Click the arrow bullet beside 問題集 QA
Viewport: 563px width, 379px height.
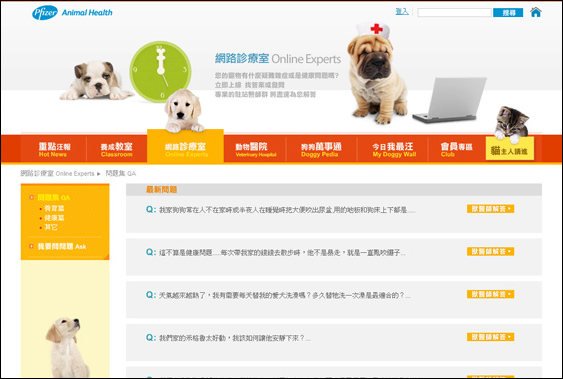pyautogui.click(x=32, y=197)
